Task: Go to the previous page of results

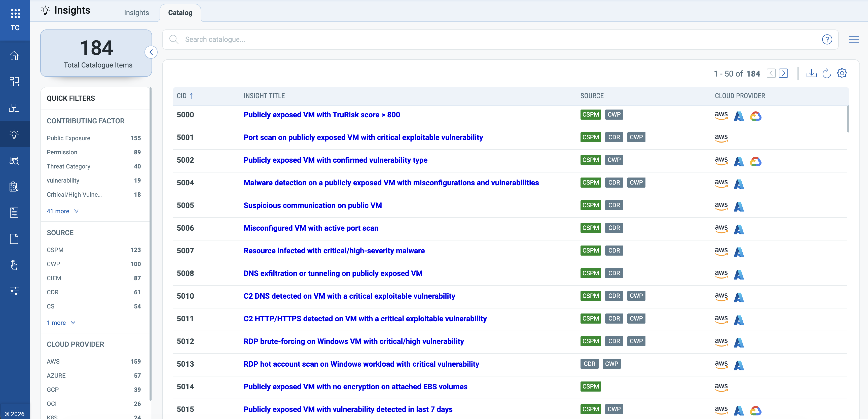Action: pyautogui.click(x=771, y=73)
